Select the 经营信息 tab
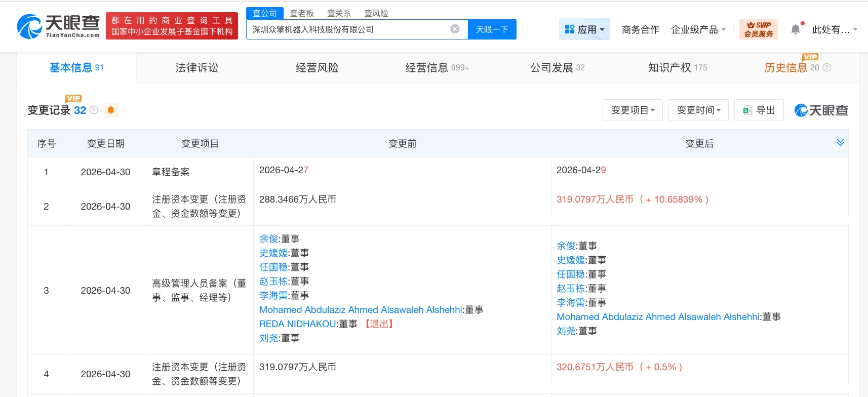Image resolution: width=868 pixels, height=397 pixels. click(x=437, y=67)
